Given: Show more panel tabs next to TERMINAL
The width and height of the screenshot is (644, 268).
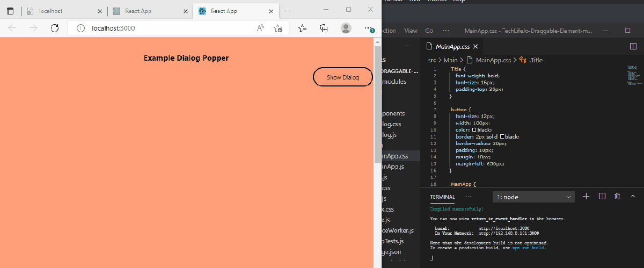Looking at the screenshot, I should [469, 197].
